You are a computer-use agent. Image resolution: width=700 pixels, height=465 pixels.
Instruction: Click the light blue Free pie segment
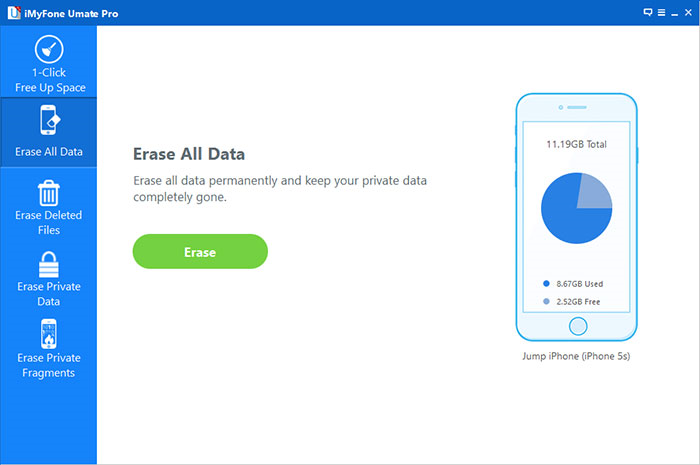[x=594, y=189]
